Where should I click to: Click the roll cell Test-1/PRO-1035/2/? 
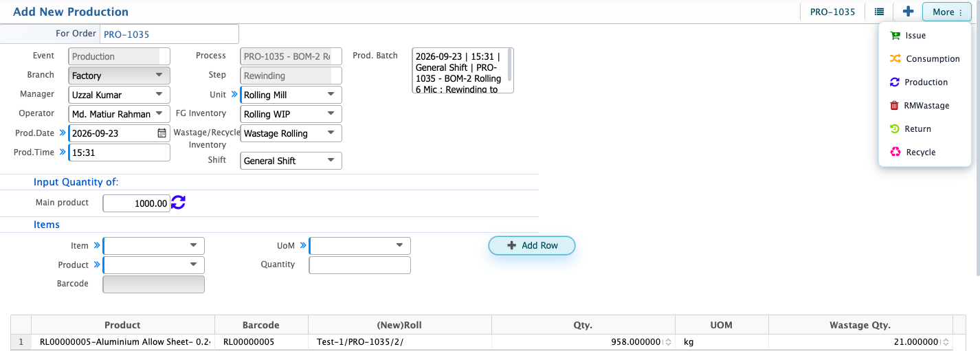tap(400, 342)
